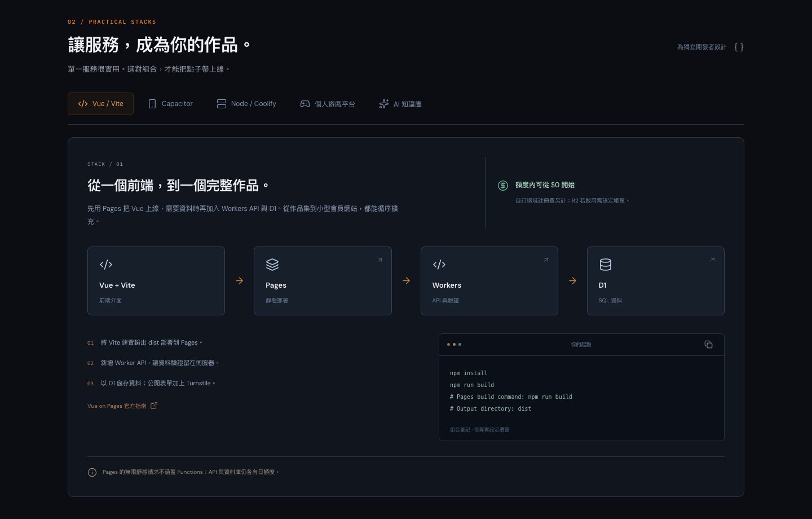Open the Workers API 與驗證 card
812x519 pixels.
coord(489,281)
